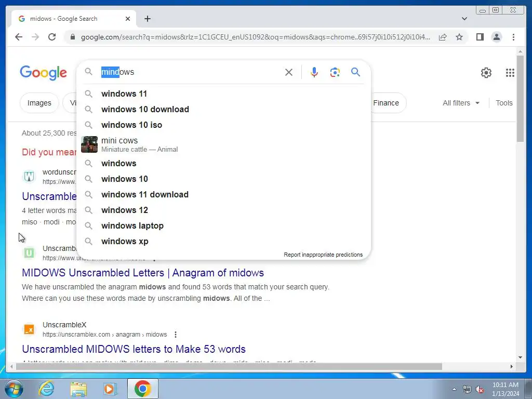The height and width of the screenshot is (399, 532).
Task: Submit search with blue magnifier icon
Action: [355, 72]
